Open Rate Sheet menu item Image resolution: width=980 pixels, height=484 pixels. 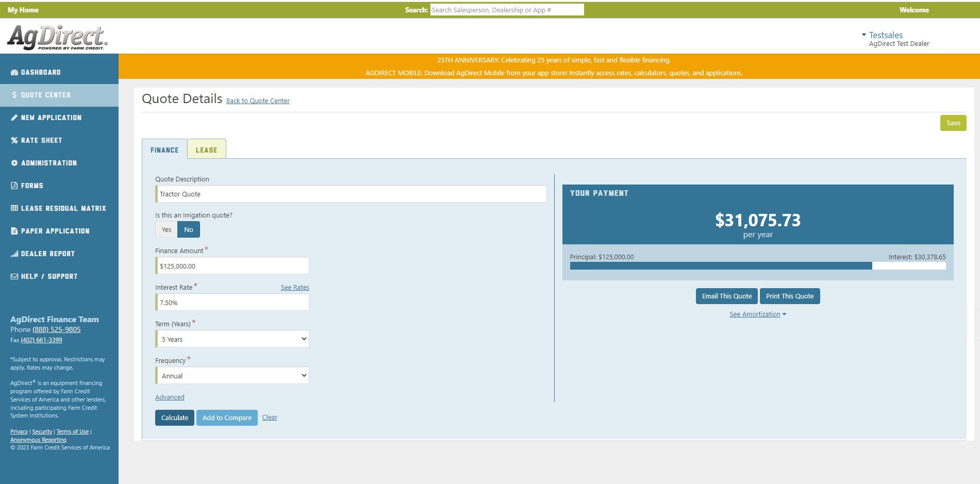[59, 141]
